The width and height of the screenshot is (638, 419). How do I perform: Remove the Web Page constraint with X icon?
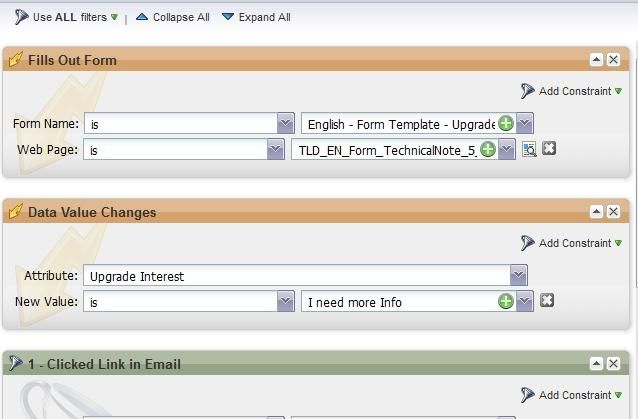(x=549, y=149)
